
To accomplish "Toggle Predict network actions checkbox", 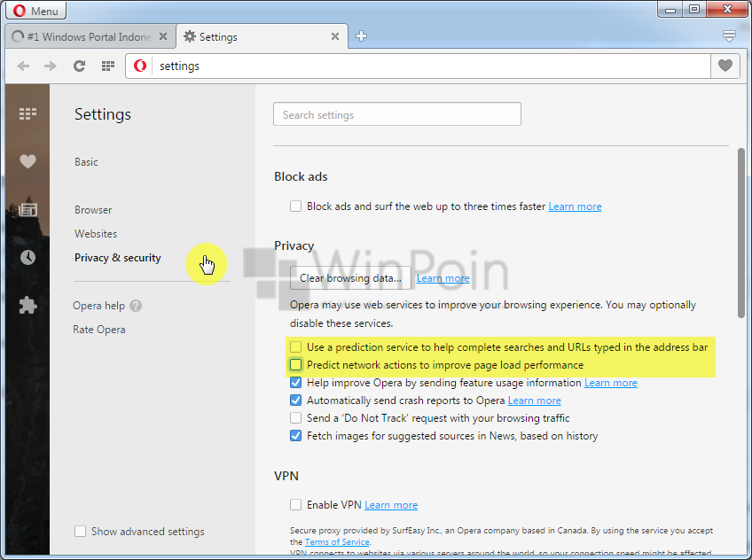I will 295,364.
